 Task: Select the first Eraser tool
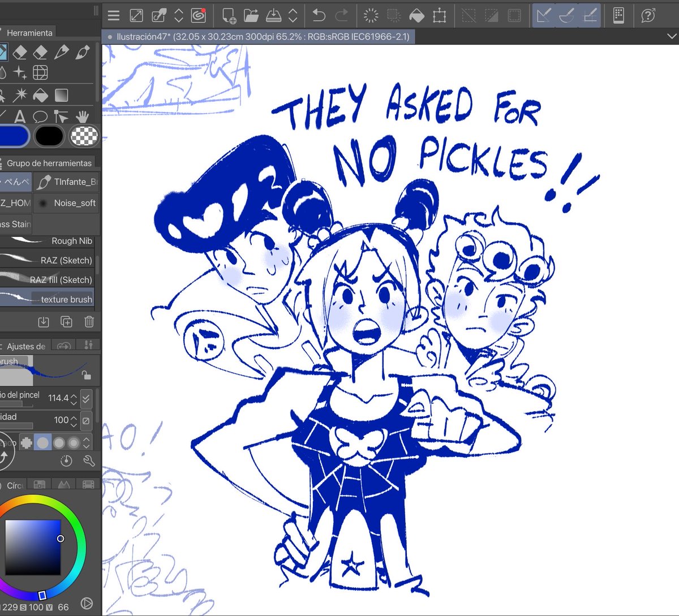click(x=20, y=53)
